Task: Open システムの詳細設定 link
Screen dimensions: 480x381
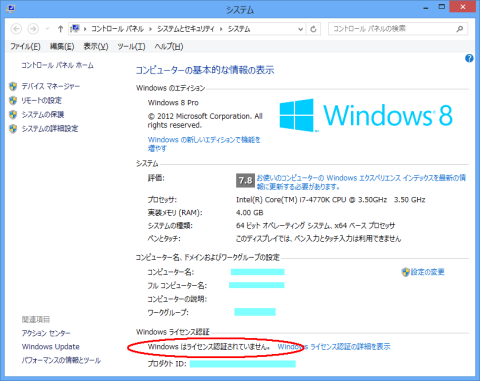Action: (x=50, y=129)
